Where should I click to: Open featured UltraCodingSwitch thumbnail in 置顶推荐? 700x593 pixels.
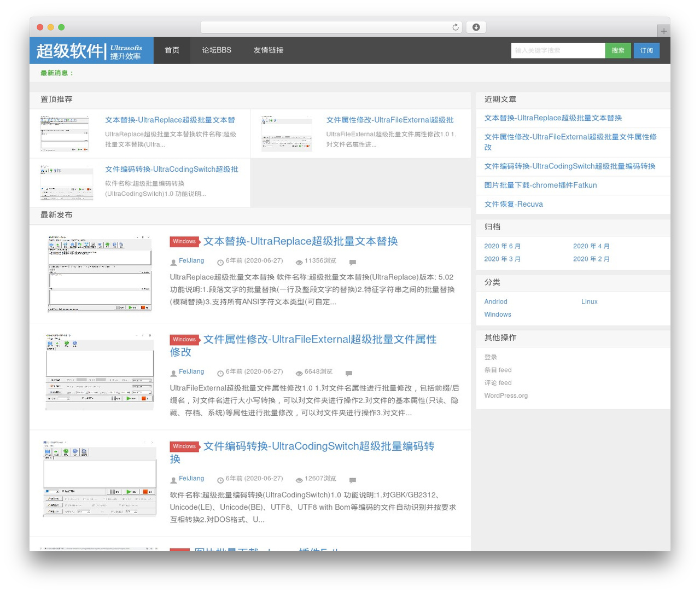67,183
